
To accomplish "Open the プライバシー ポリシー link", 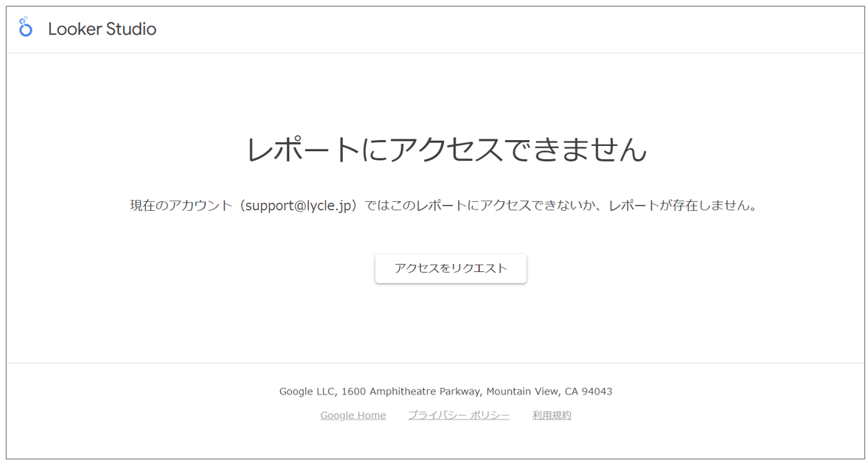I will click(459, 415).
